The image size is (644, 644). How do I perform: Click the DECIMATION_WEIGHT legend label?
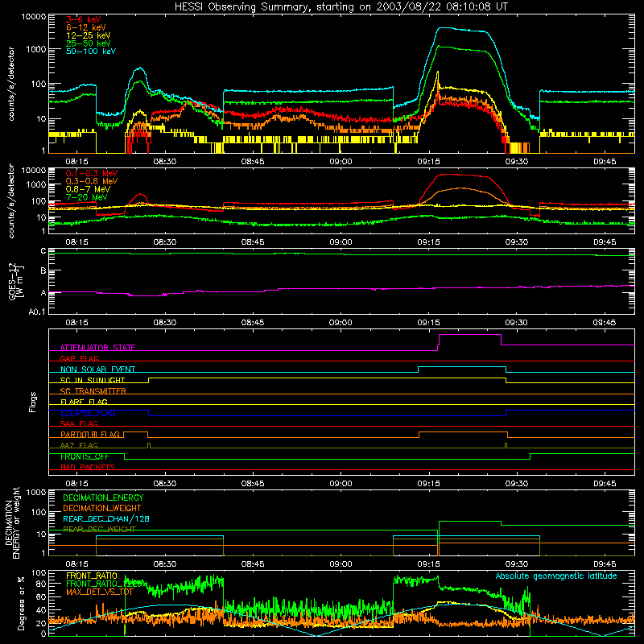point(102,508)
